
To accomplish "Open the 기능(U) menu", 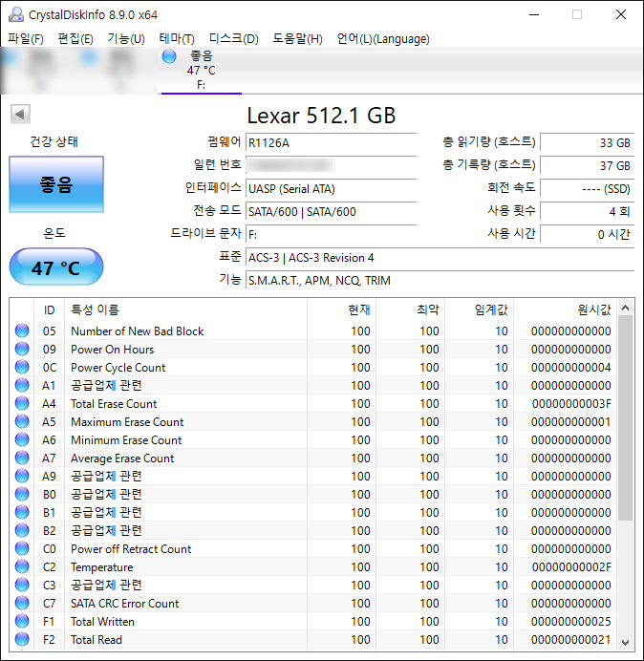I will click(x=126, y=39).
